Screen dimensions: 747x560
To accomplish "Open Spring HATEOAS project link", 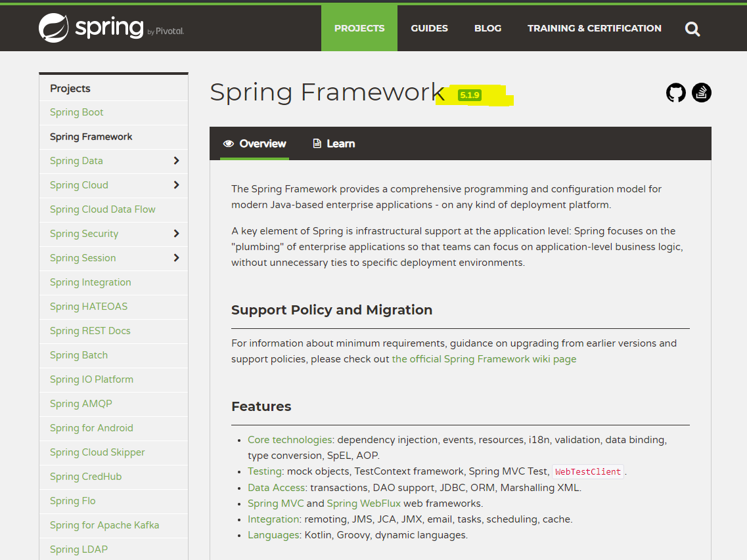I will [x=89, y=307].
